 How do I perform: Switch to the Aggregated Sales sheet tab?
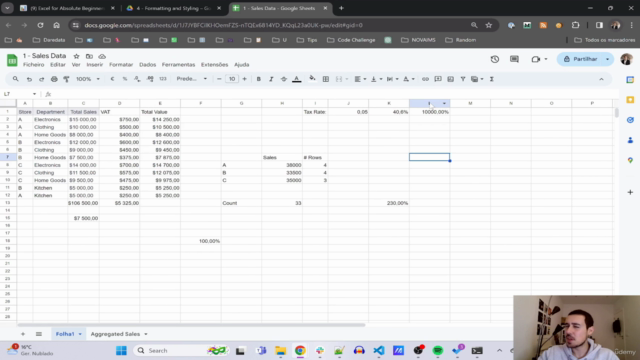(116, 334)
